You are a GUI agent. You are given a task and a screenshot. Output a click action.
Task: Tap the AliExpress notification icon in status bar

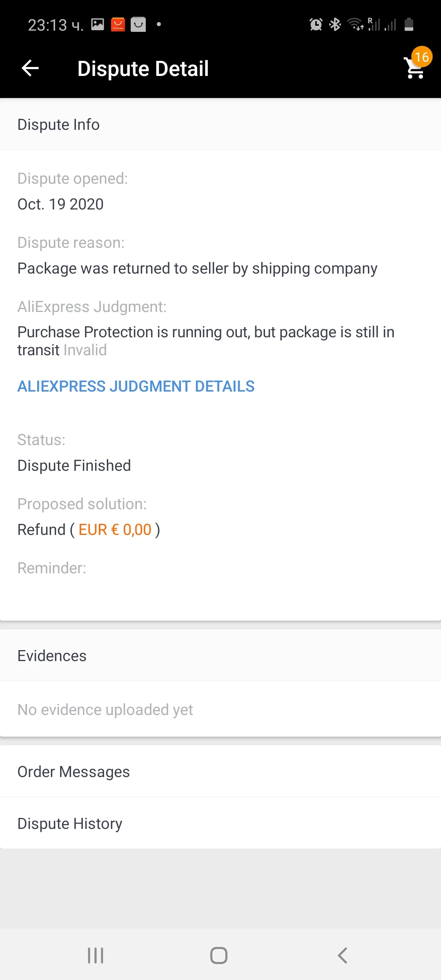[x=118, y=24]
